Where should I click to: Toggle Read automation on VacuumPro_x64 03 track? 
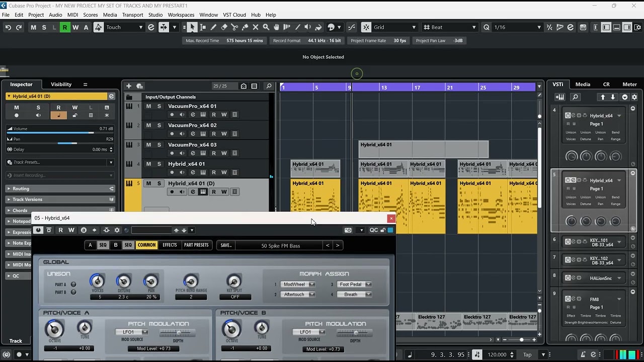tap(214, 153)
